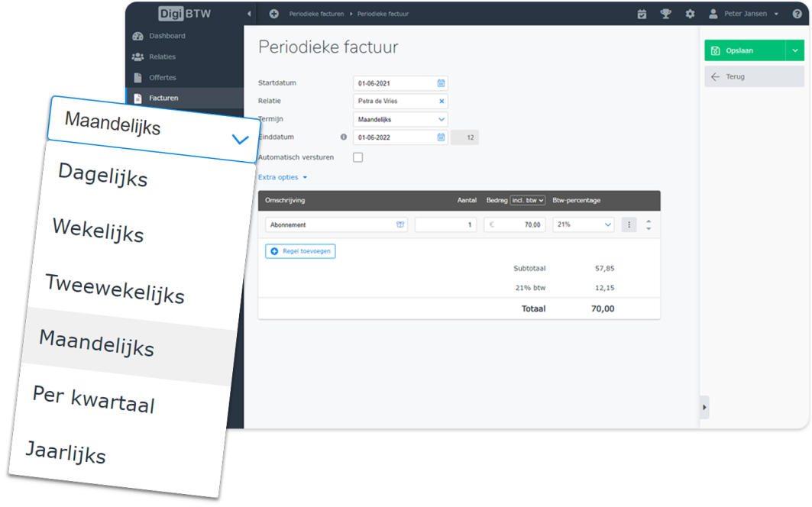This screenshot has width=812, height=507.
Task: Click the info icon next to Einddatum
Action: (344, 137)
